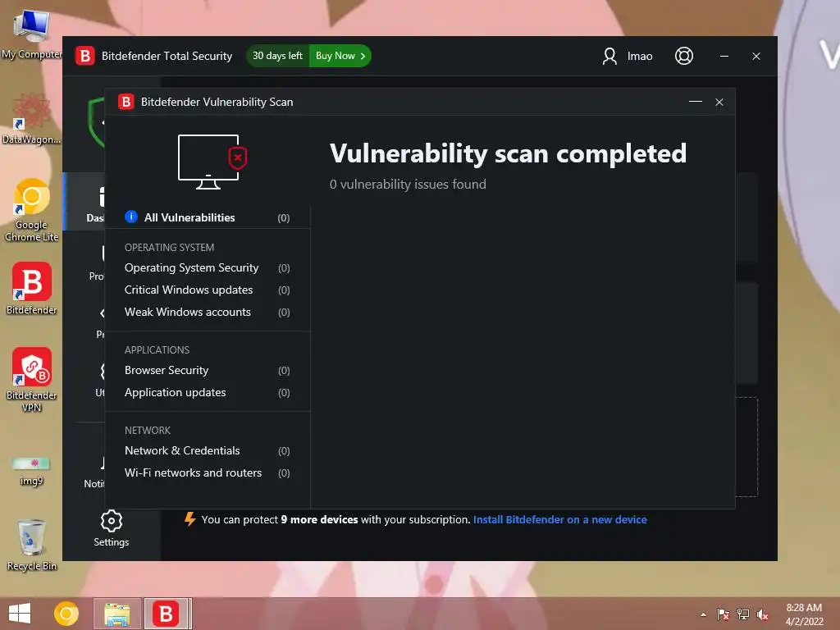Open Bitdefender VPN desktop shortcut
840x630 pixels.
[x=32, y=379]
